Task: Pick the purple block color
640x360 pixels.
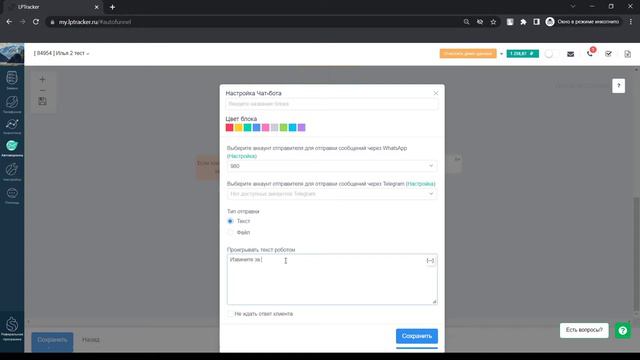Action: (301, 128)
